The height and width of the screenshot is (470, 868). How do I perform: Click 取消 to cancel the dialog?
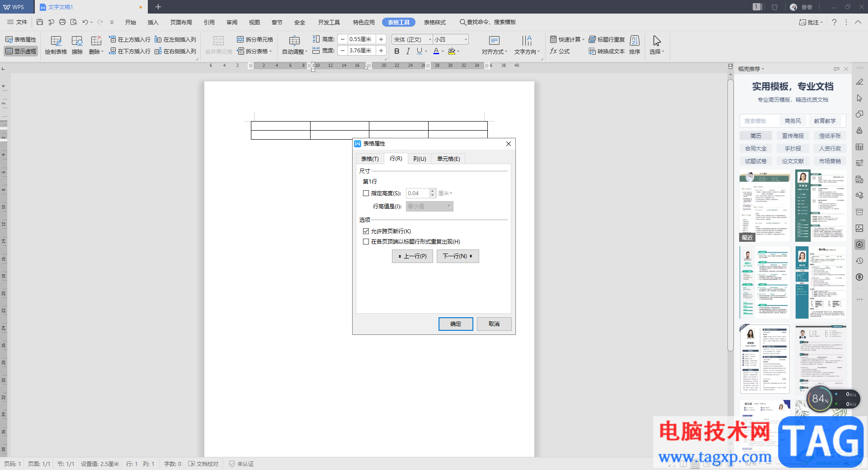[x=494, y=324]
